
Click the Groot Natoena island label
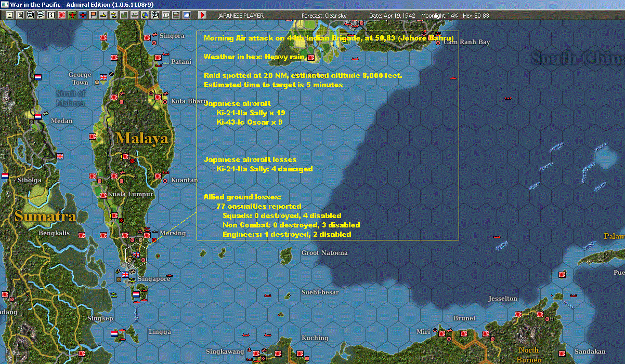tap(324, 253)
